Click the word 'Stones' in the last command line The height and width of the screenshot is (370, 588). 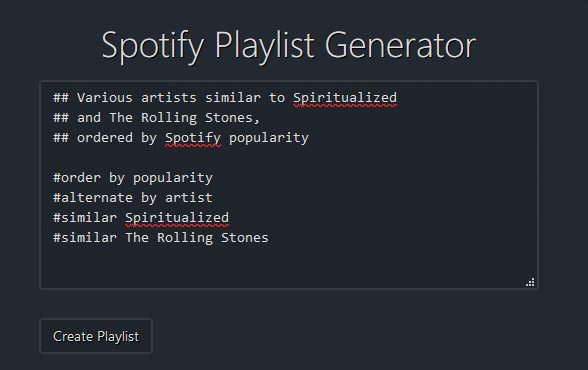point(244,238)
